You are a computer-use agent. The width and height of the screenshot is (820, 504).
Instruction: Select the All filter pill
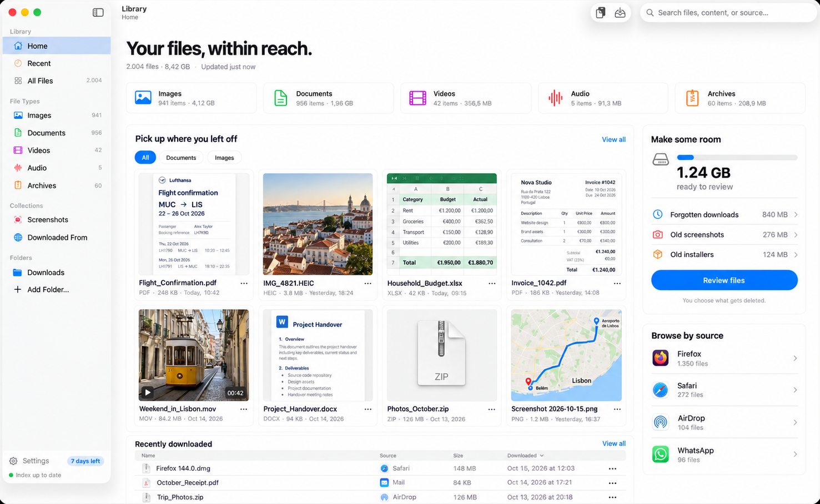[145, 158]
